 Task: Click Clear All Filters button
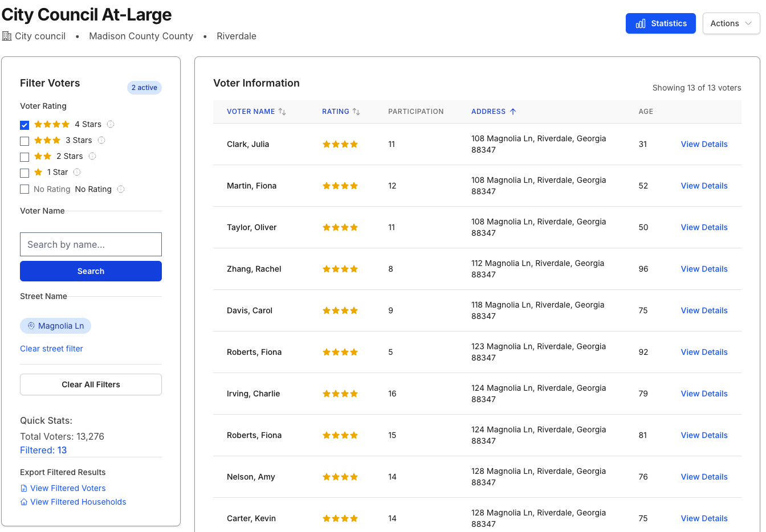pyautogui.click(x=91, y=384)
